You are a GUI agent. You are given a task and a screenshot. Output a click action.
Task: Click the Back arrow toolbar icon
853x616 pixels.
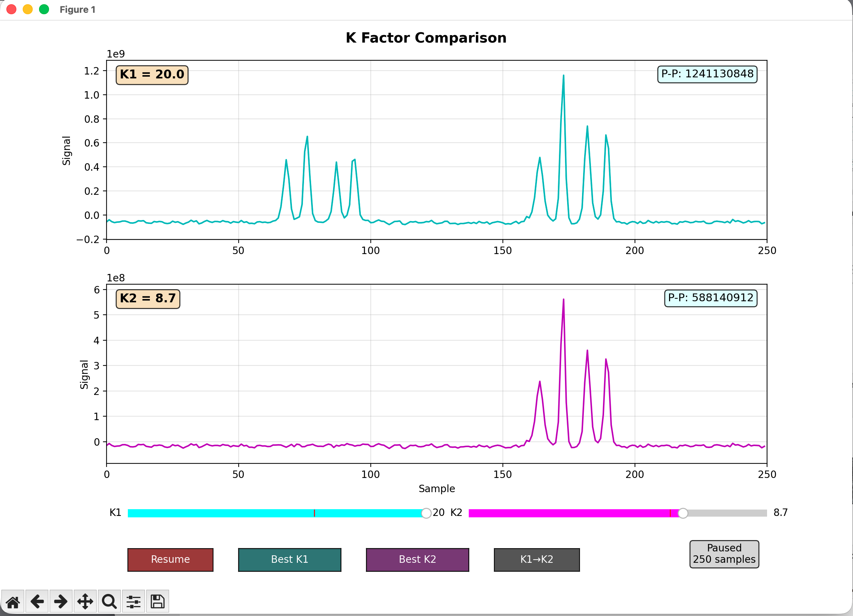[x=37, y=601]
